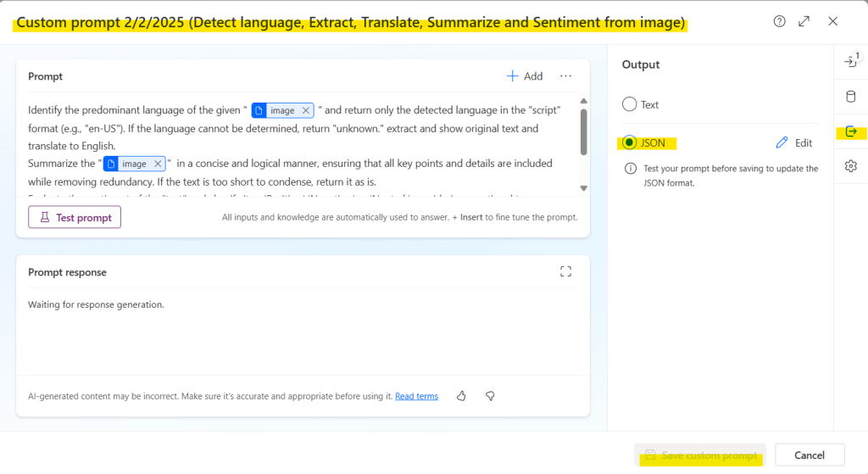The width and height of the screenshot is (868, 474).
Task: Select the Text output radio button
Action: (629, 104)
